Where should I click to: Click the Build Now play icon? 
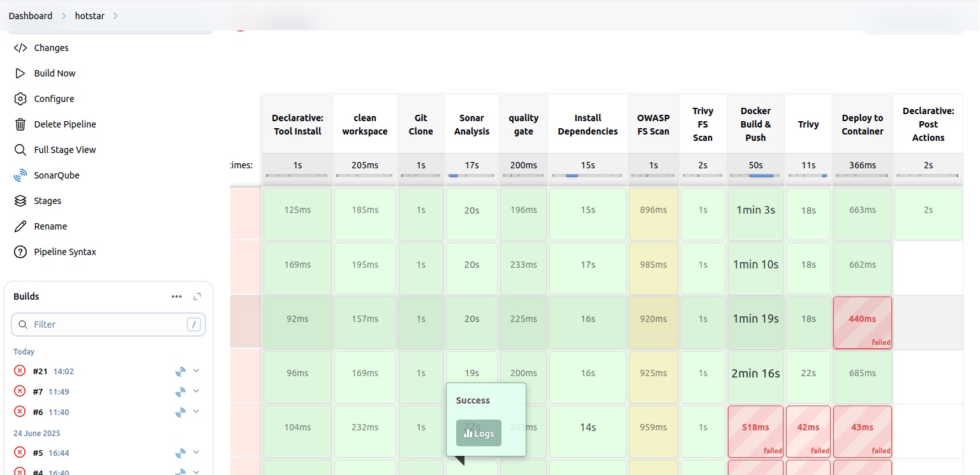click(20, 73)
